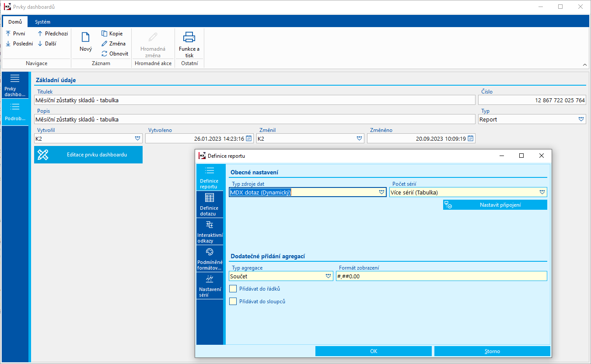Edit the record using Změna
591x364 pixels.
tap(113, 44)
